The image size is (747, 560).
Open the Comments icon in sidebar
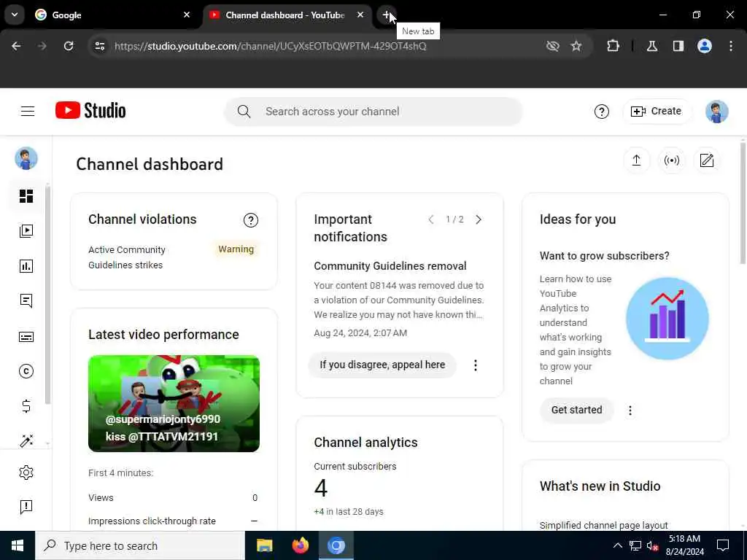26,301
